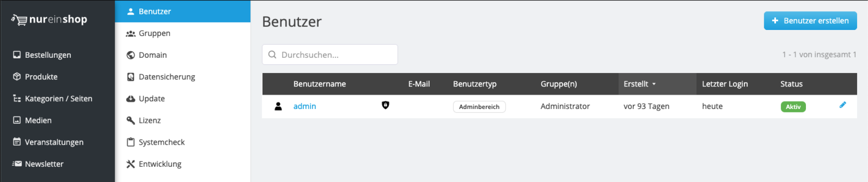Screen dimensions: 868x182
Task: Open Gruppen in the settings submenu
Action: (154, 33)
